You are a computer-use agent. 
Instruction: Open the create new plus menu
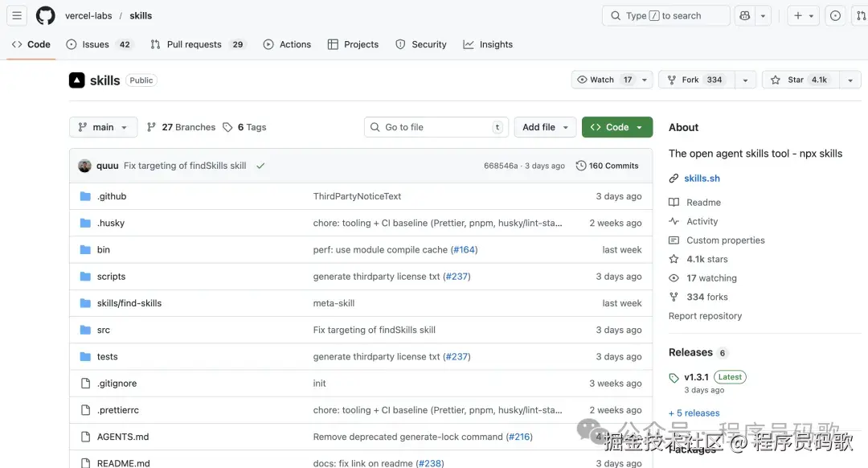pyautogui.click(x=803, y=15)
